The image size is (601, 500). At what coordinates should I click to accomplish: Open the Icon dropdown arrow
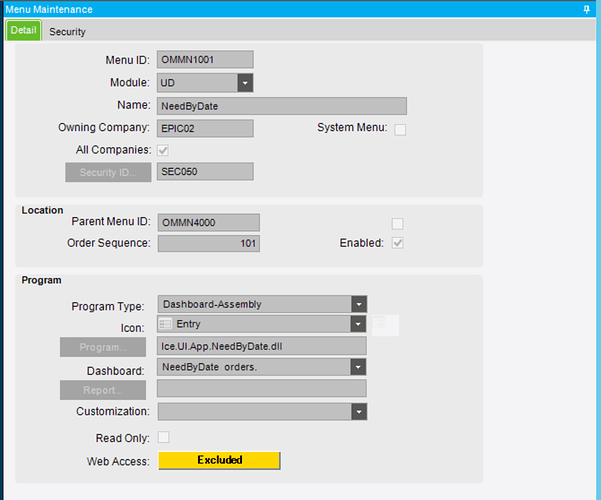pos(358,324)
